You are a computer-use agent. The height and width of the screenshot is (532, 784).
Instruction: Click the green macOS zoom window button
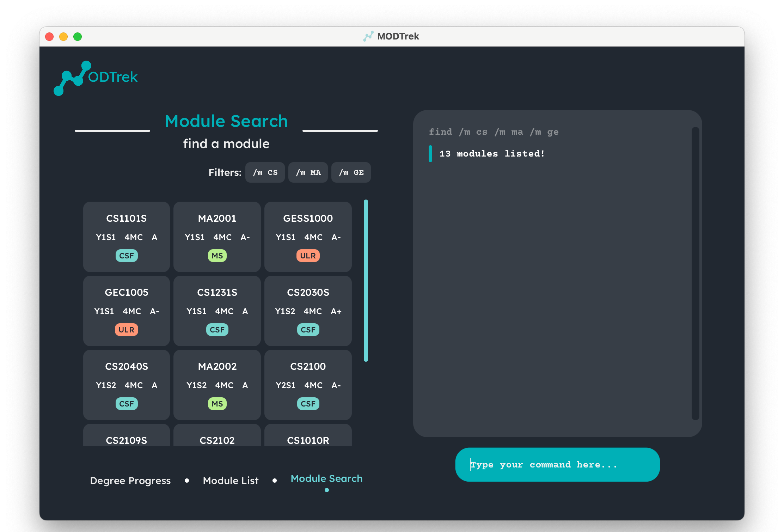(78, 37)
